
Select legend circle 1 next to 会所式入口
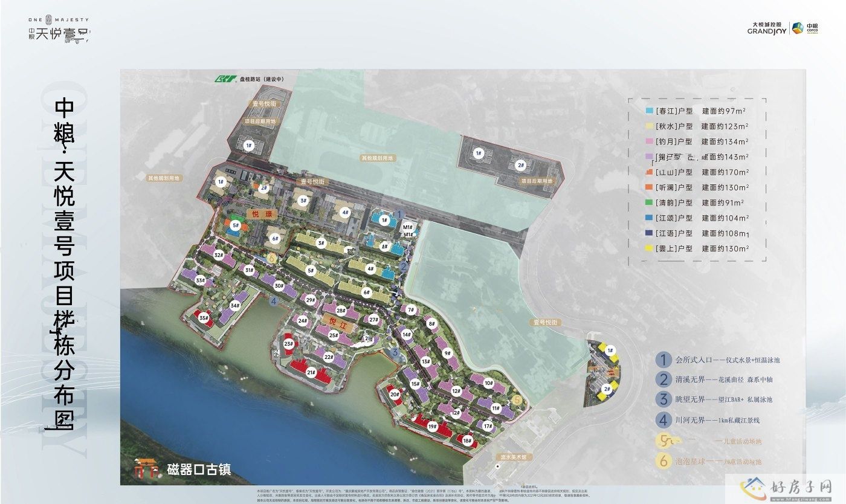coord(664,360)
